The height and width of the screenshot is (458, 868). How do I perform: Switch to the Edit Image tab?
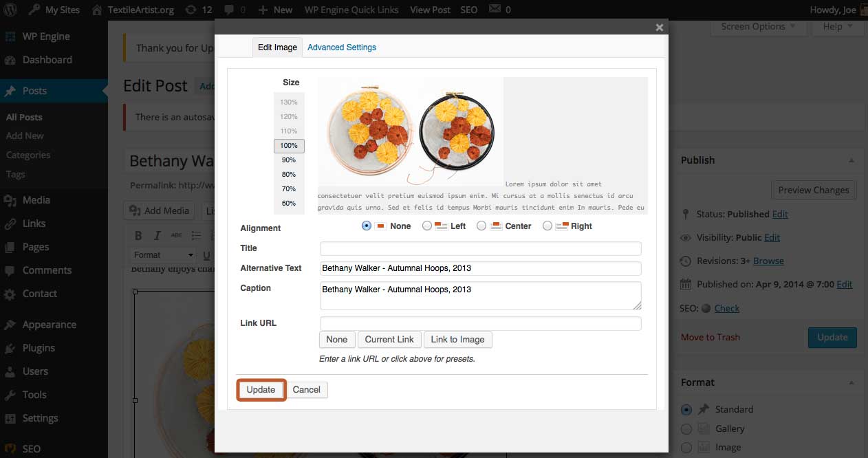click(277, 47)
